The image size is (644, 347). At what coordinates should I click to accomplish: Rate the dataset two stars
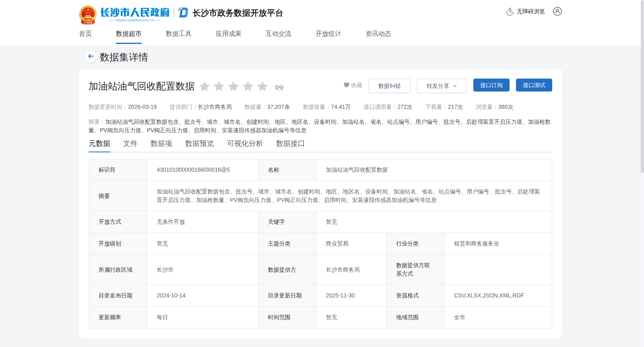point(219,86)
